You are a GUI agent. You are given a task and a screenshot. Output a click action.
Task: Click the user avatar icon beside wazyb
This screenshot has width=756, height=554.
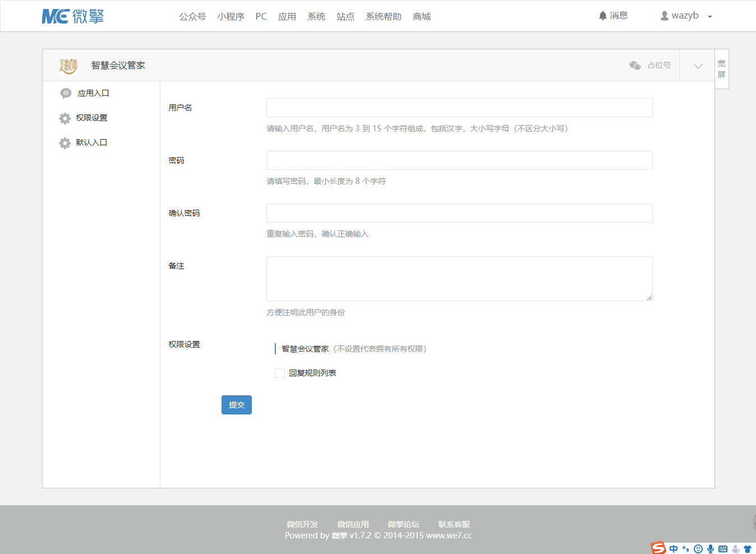665,16
